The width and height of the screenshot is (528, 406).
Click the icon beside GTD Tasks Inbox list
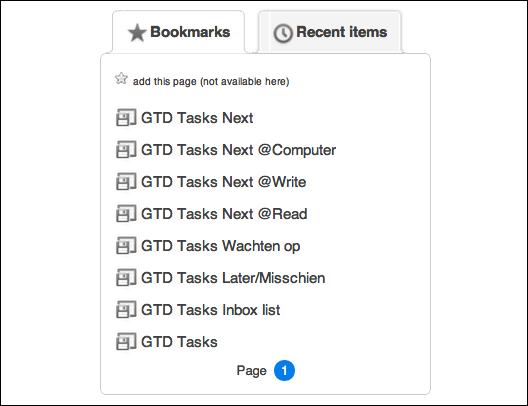[x=126, y=309]
